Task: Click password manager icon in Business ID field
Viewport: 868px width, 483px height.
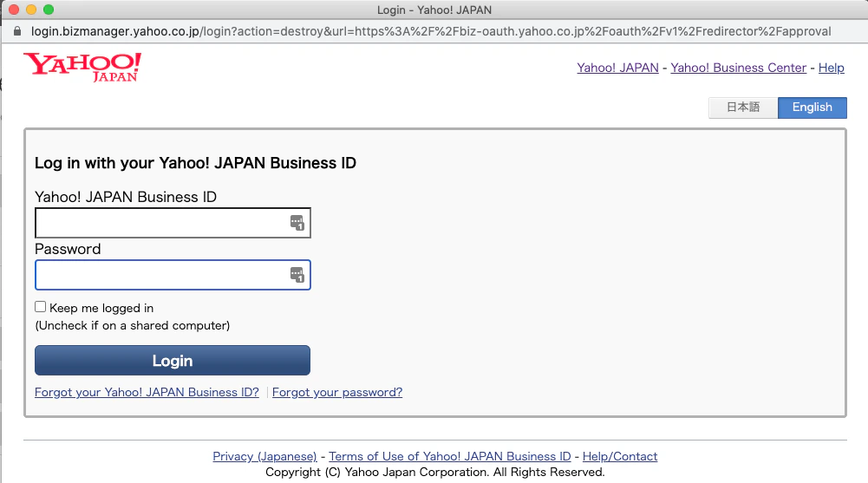Action: coord(297,223)
